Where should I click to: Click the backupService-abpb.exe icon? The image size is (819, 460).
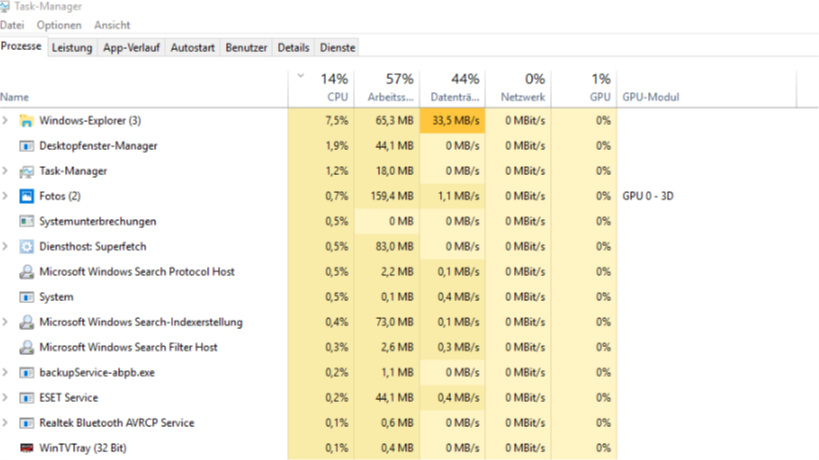tap(26, 373)
